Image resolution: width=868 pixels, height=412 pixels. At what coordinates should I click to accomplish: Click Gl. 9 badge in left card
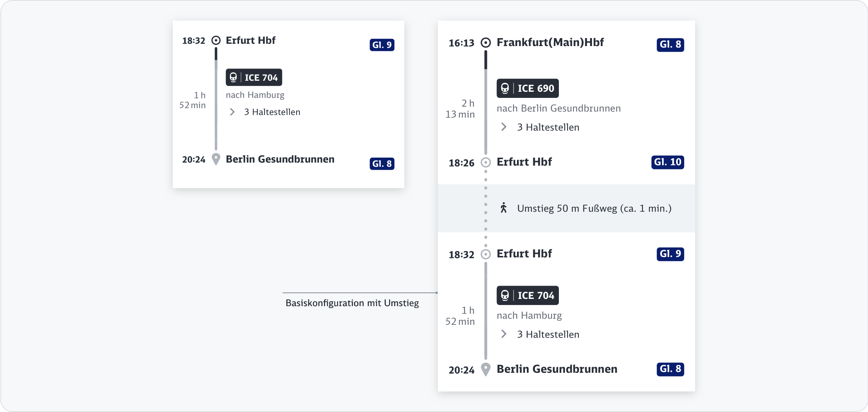tap(382, 45)
